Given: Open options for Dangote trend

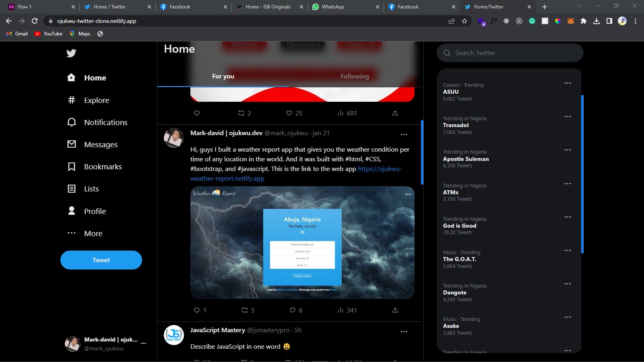Looking at the screenshot, I should pos(568,284).
